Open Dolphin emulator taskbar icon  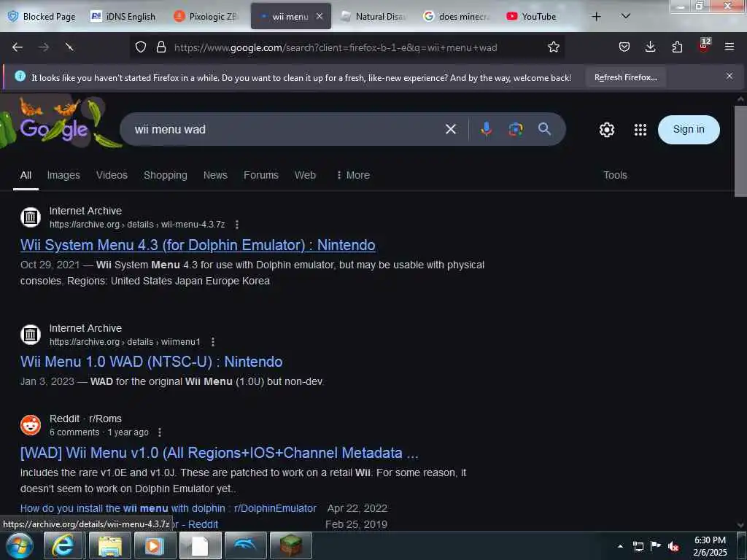(246, 545)
